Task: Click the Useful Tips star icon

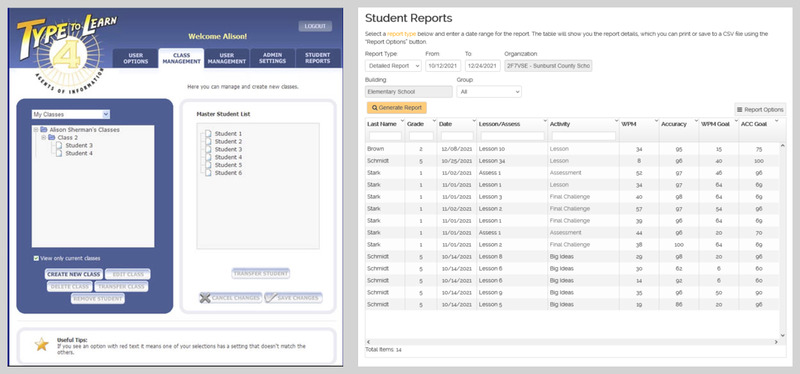Action: pos(42,344)
